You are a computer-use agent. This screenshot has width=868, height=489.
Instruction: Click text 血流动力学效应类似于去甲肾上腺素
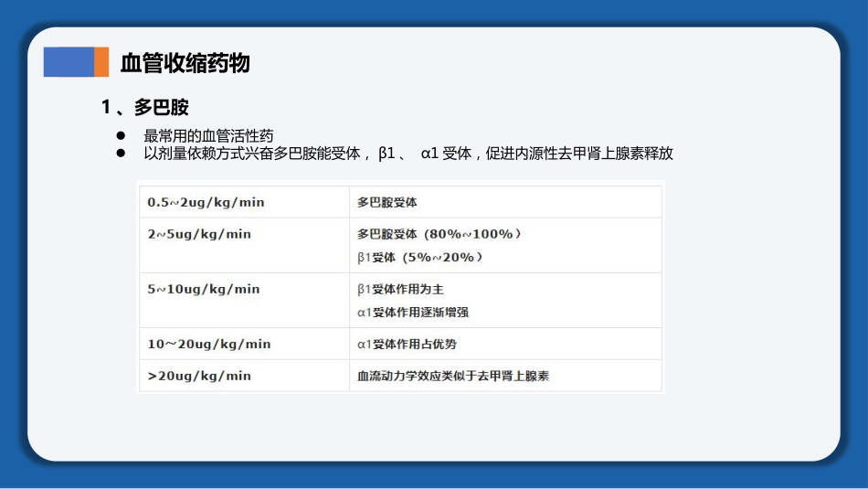coord(453,376)
